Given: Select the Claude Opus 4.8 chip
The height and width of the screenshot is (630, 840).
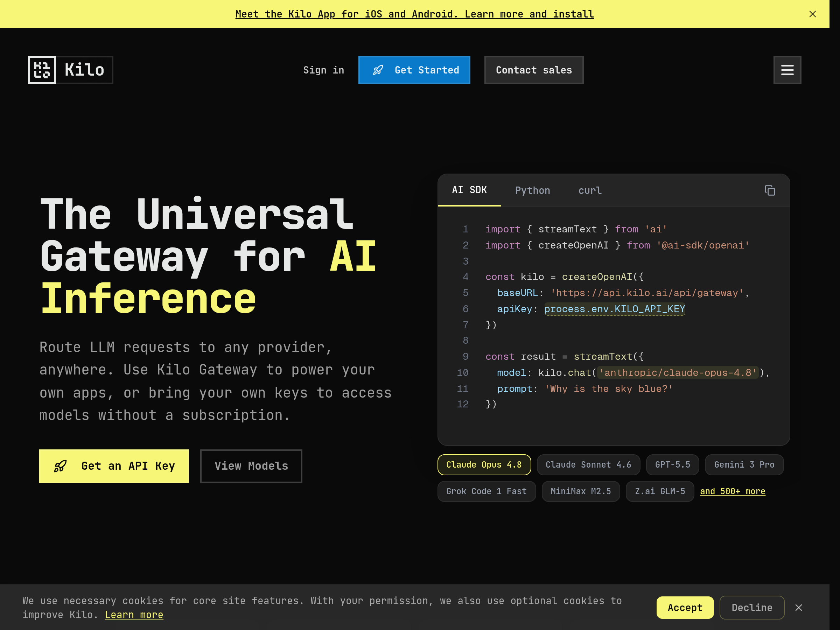Looking at the screenshot, I should (484, 464).
